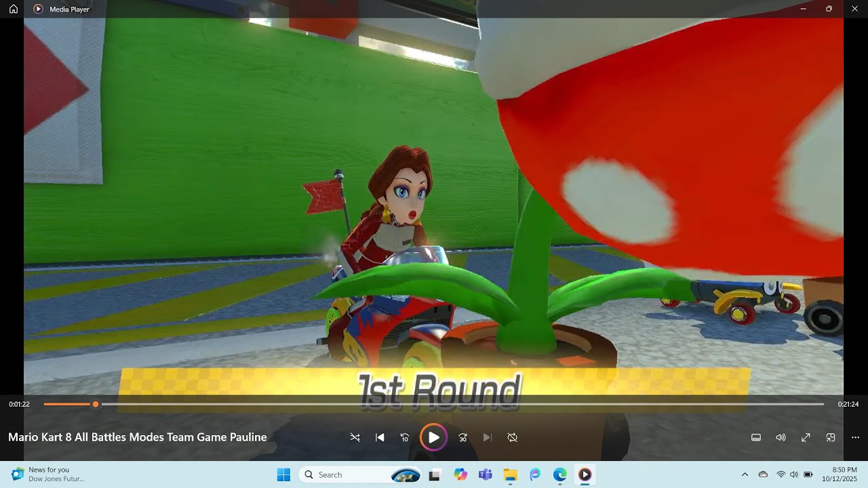Click the Mario Kart 8 video title
The height and width of the screenshot is (488, 868).
coord(138,437)
